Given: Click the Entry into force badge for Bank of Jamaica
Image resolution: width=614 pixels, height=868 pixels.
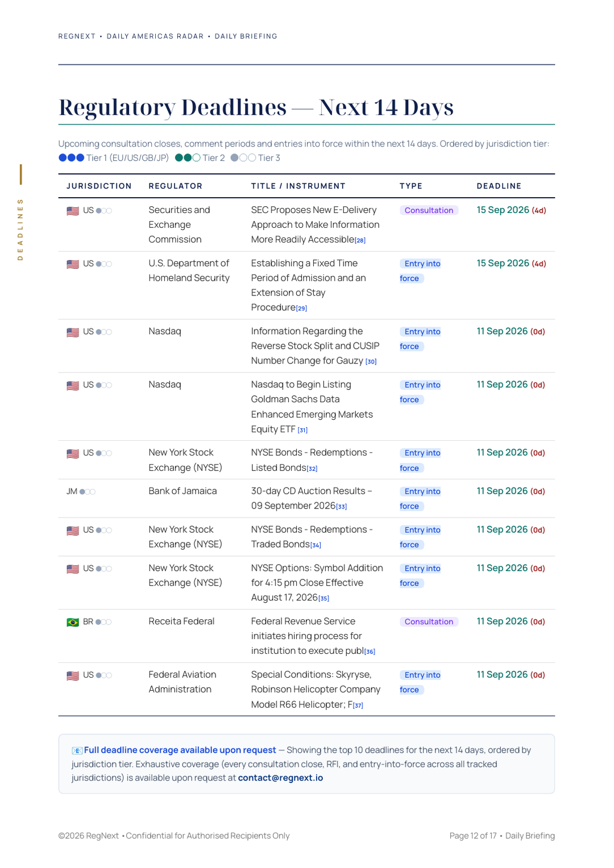Looking at the screenshot, I should pos(421,499).
